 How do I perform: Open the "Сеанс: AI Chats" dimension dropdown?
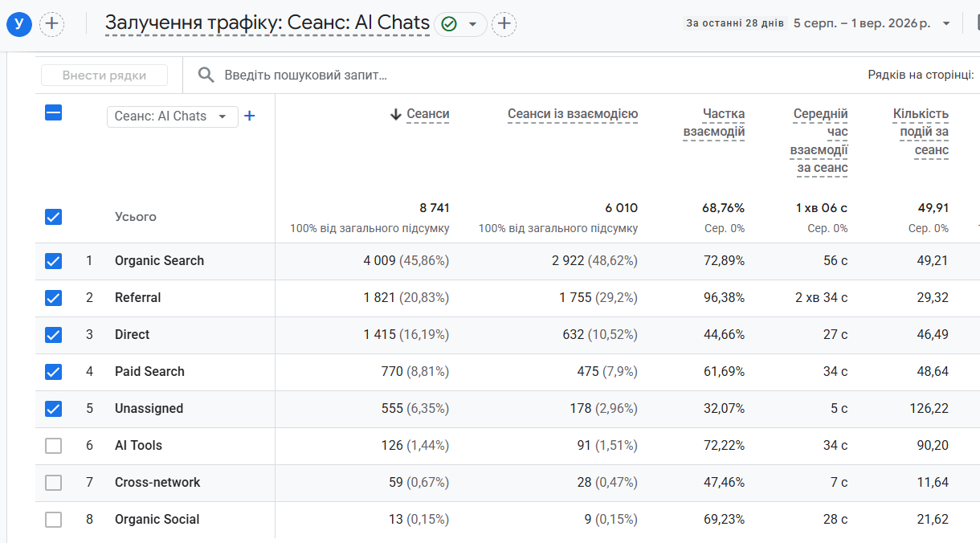click(x=173, y=116)
